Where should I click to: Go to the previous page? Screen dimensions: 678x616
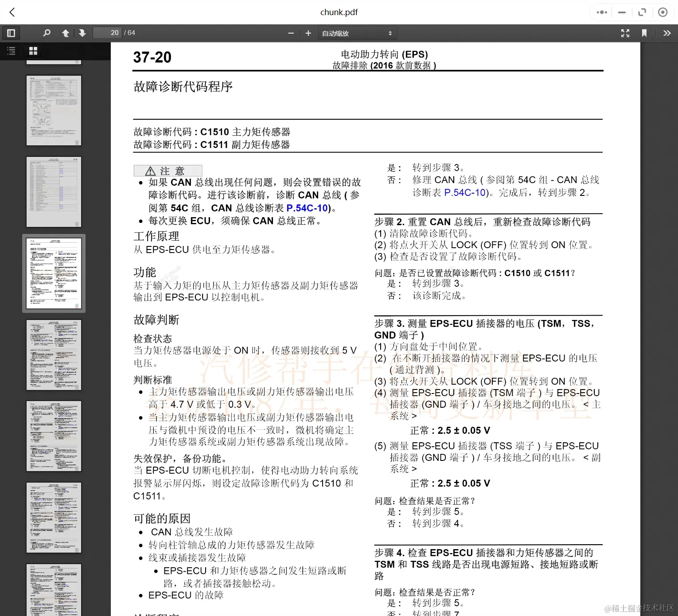click(x=66, y=33)
